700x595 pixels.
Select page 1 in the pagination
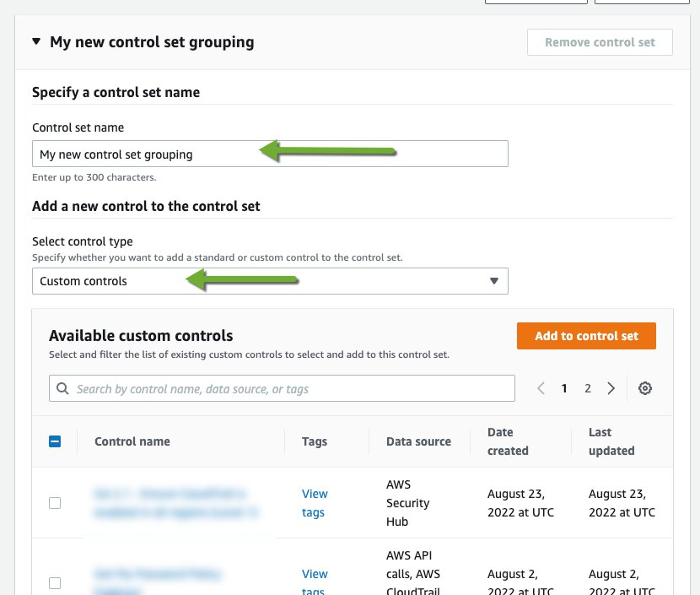point(564,387)
